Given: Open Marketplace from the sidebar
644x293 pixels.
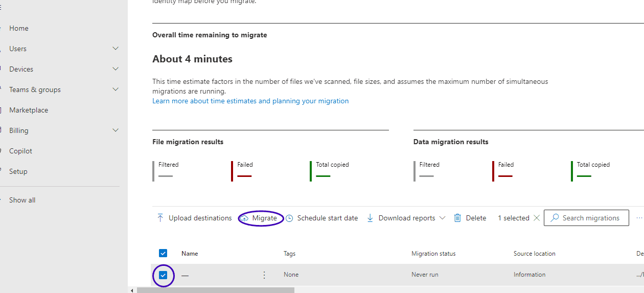Looking at the screenshot, I should [x=29, y=110].
